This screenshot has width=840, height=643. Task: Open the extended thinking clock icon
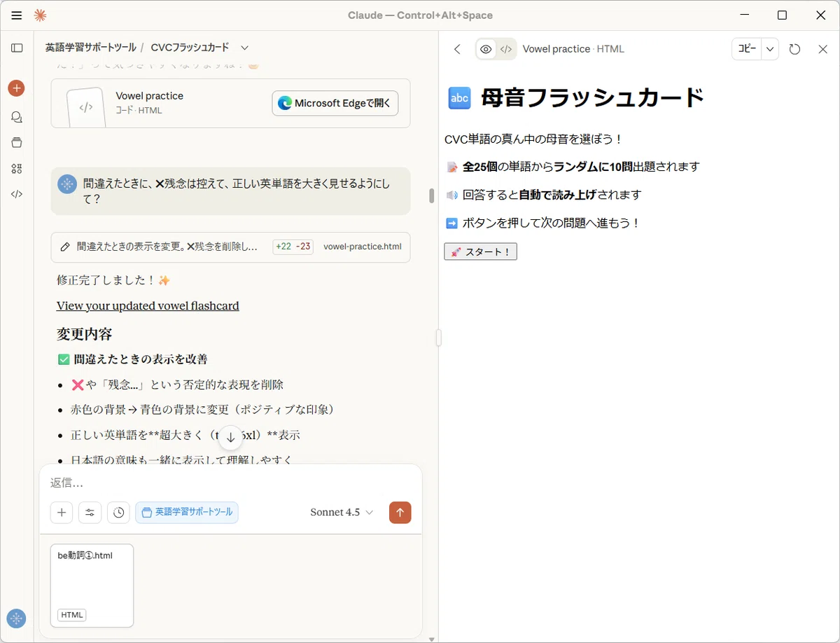click(118, 512)
